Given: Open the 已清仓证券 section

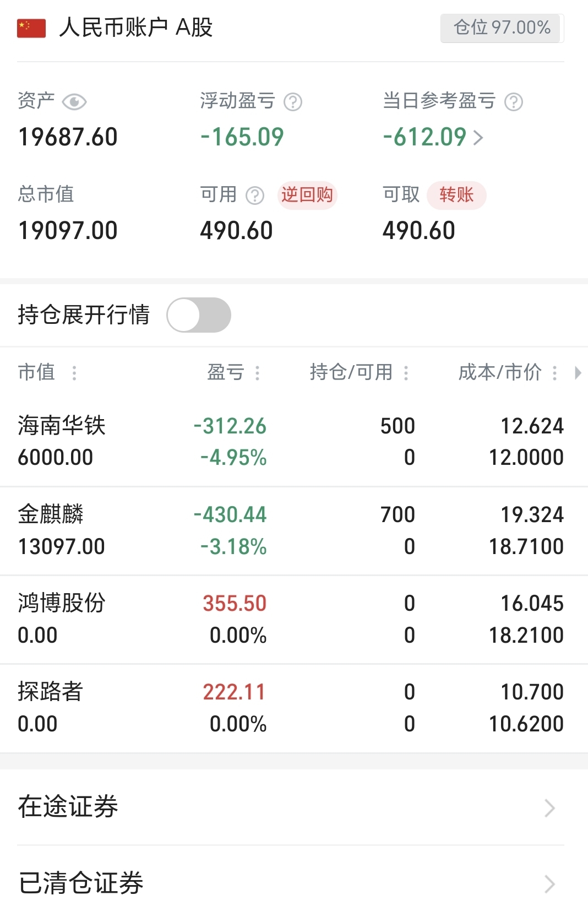Looking at the screenshot, I should [294, 883].
